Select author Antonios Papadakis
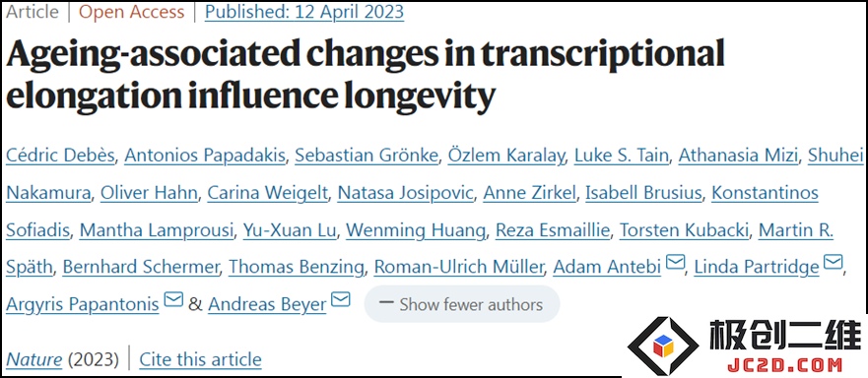Image resolution: width=868 pixels, height=378 pixels. (x=205, y=157)
